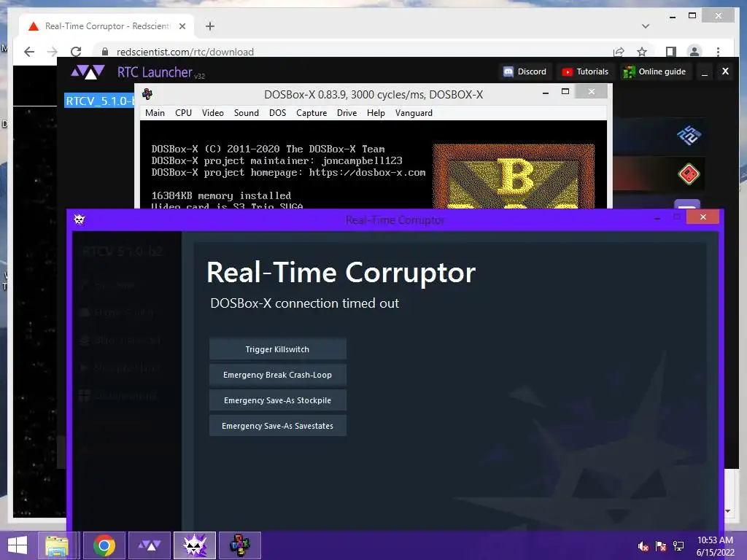
Task: Click the share page icon in Chrome
Action: (619, 52)
